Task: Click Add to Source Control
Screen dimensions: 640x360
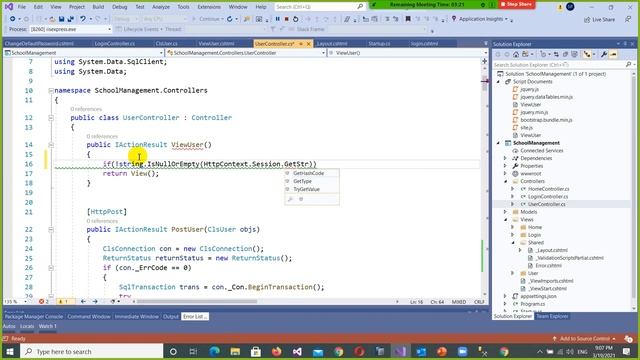Action: (584, 339)
